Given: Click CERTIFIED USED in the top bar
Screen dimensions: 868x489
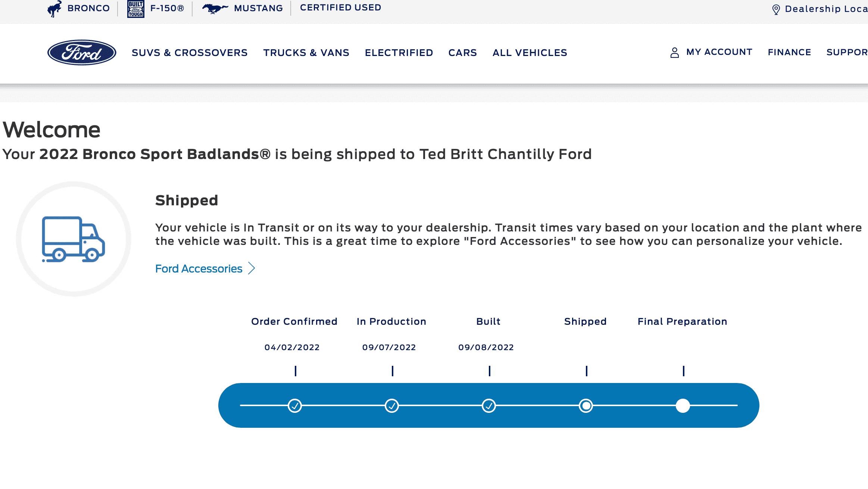Looking at the screenshot, I should tap(340, 7).
